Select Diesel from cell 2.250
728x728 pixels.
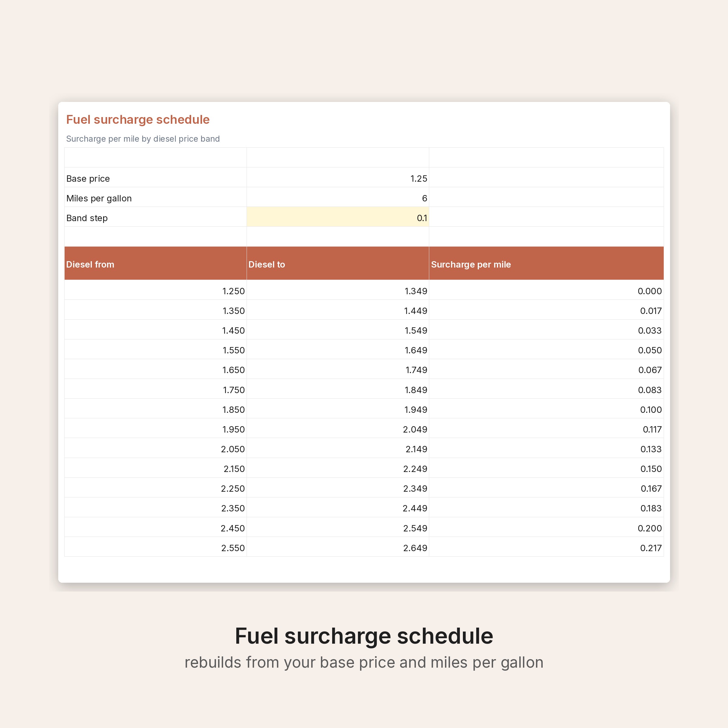click(156, 487)
